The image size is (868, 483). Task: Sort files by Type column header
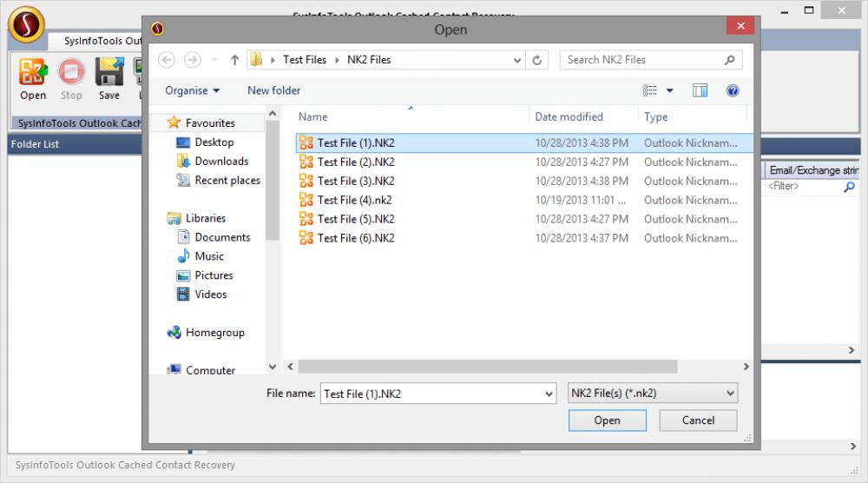(x=692, y=117)
